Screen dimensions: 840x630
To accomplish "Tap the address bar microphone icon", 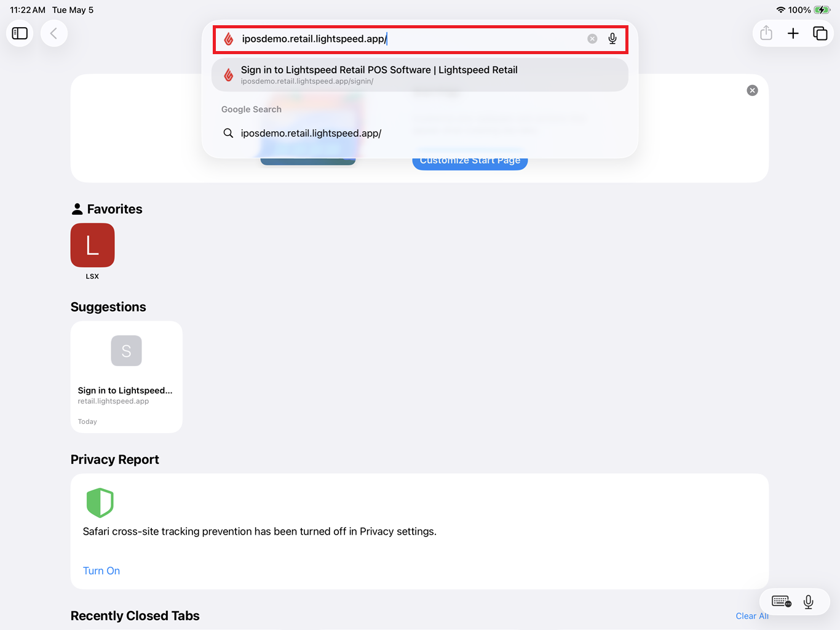I will [x=612, y=39].
